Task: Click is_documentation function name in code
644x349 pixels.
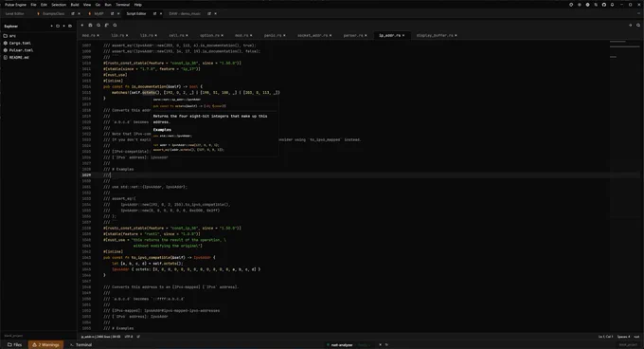Action: 149,86
